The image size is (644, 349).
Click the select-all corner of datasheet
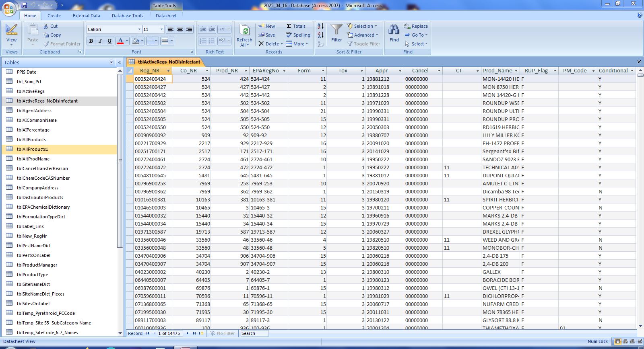130,71
